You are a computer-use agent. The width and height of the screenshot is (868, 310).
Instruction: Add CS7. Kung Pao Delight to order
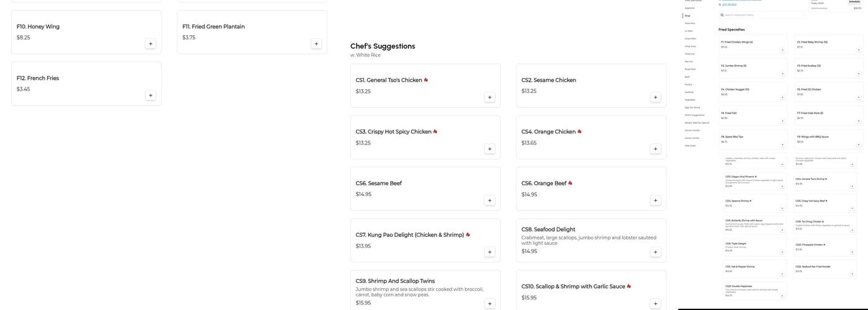(489, 252)
